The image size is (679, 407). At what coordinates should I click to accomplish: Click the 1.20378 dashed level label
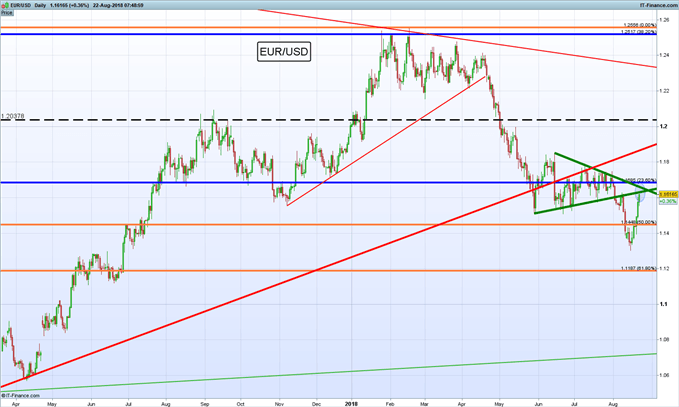tap(13, 116)
